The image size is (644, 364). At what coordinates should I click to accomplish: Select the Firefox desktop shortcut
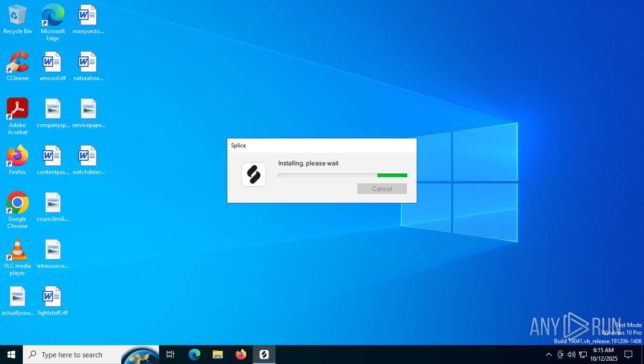click(x=18, y=160)
